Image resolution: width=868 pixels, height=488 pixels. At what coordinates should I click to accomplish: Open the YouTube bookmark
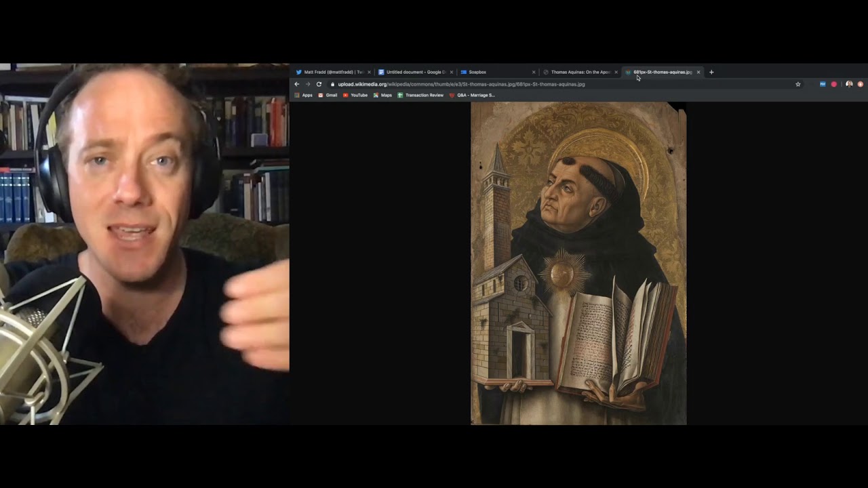(355, 95)
